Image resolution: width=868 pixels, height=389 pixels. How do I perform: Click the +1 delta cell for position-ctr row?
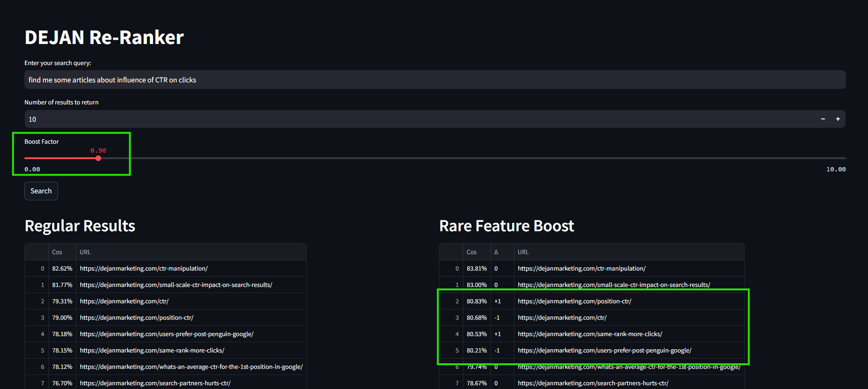pos(502,301)
